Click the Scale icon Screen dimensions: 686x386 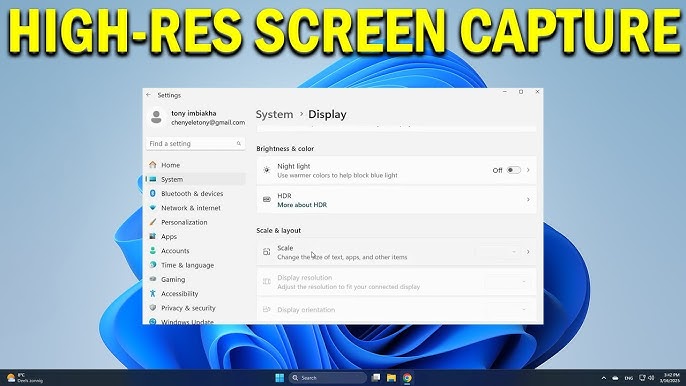click(266, 252)
